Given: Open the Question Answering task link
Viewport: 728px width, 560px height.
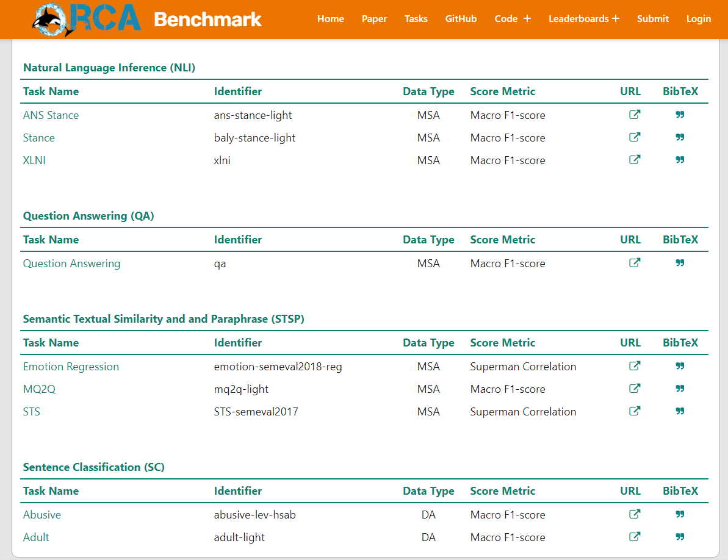Looking at the screenshot, I should pyautogui.click(x=71, y=264).
